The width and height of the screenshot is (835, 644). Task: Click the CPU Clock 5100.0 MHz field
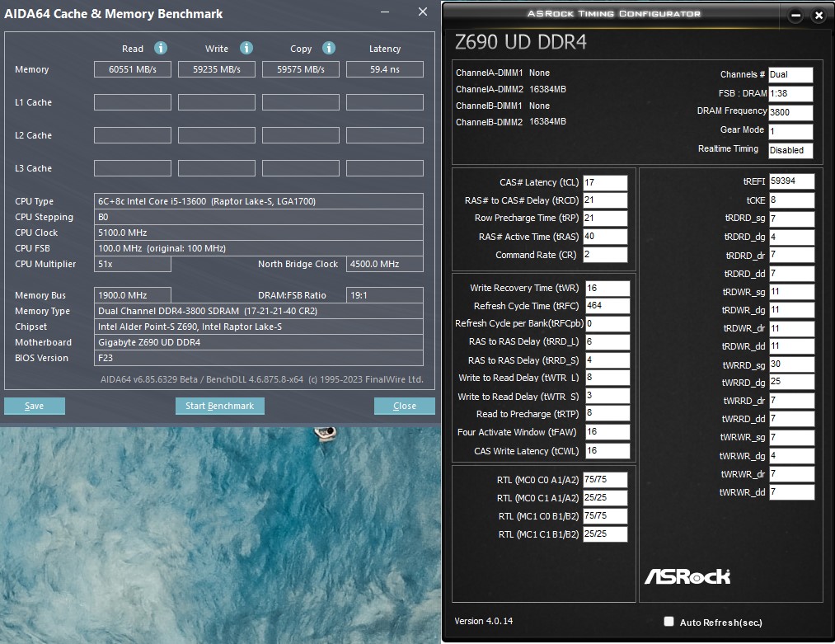coord(259,233)
